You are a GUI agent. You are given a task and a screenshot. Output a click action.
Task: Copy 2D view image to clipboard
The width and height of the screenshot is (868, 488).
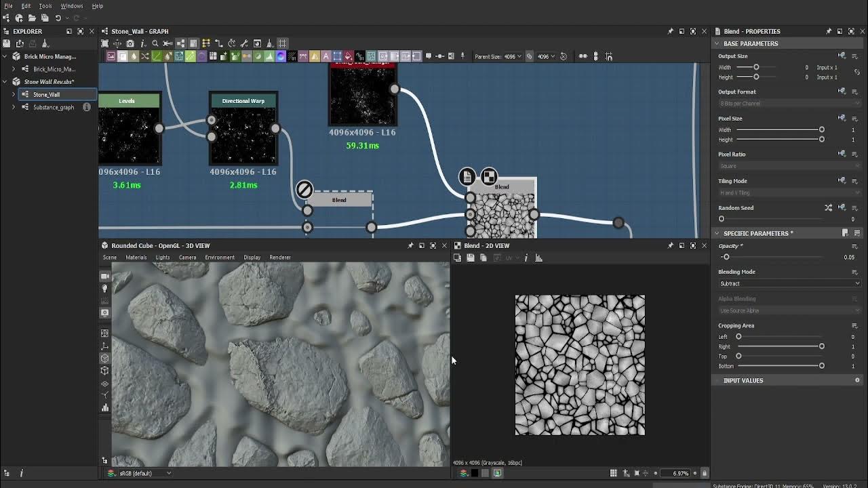point(483,258)
